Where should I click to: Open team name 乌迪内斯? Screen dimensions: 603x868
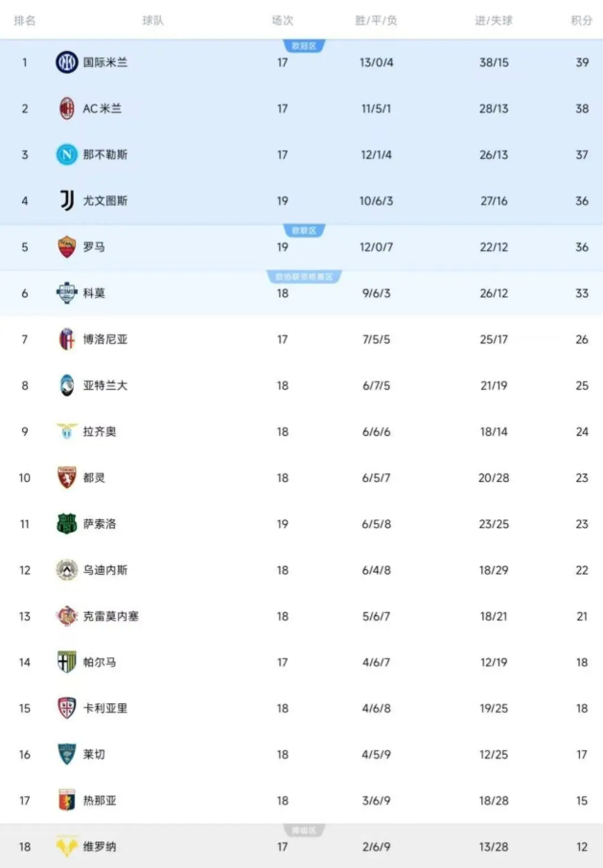[x=105, y=570]
